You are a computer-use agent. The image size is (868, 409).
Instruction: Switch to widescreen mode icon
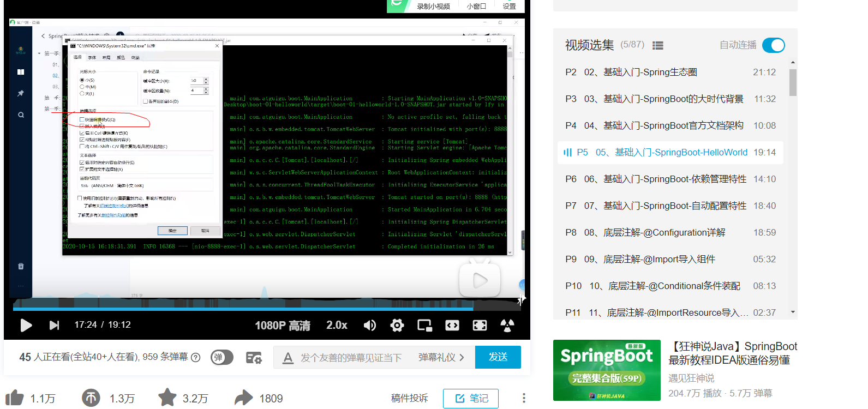tap(452, 326)
